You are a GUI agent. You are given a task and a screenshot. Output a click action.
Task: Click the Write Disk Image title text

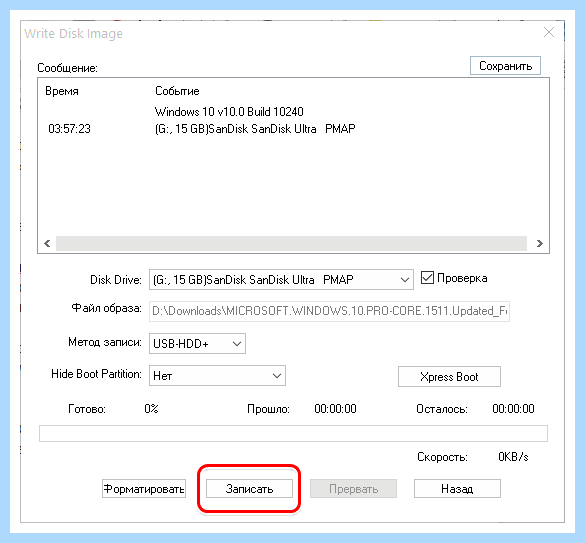point(73,34)
